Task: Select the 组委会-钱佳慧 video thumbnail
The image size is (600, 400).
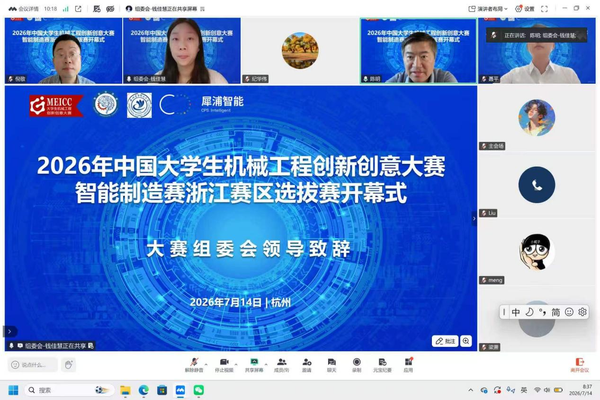Action: click(182, 51)
